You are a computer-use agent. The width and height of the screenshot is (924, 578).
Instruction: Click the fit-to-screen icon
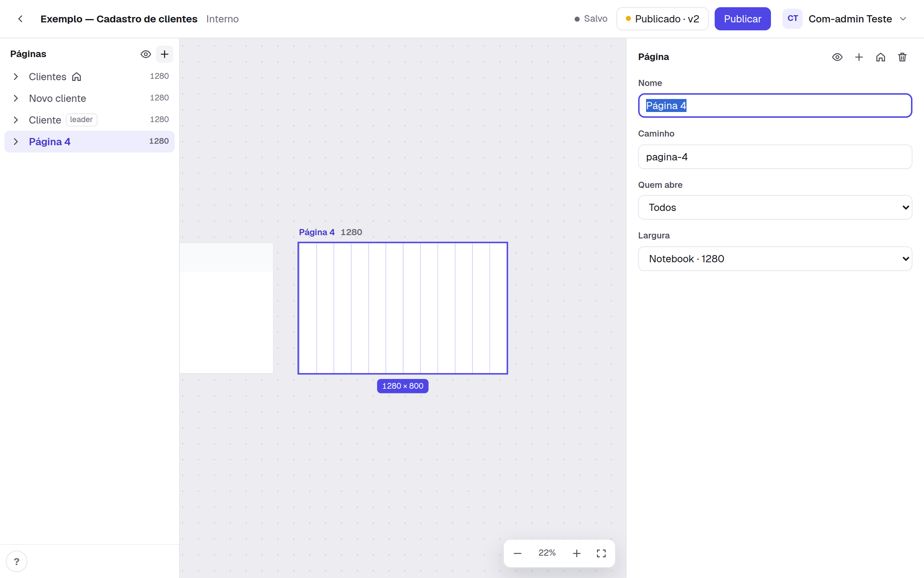coord(601,553)
